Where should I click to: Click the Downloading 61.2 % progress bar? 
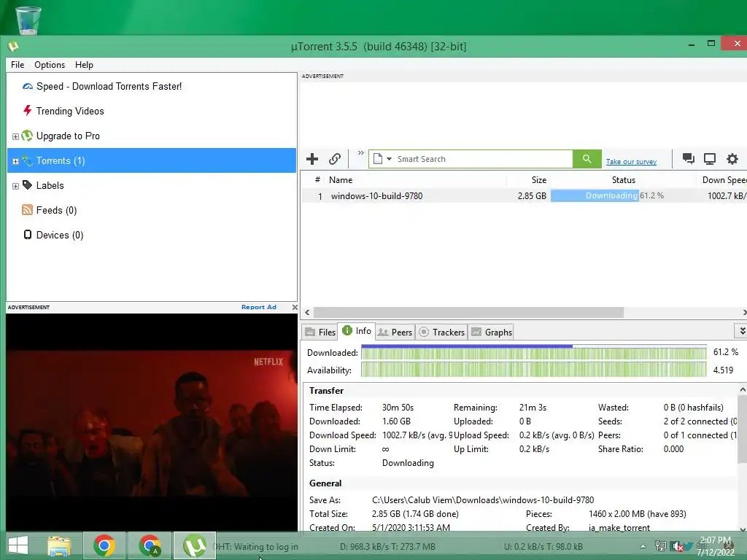tap(623, 195)
